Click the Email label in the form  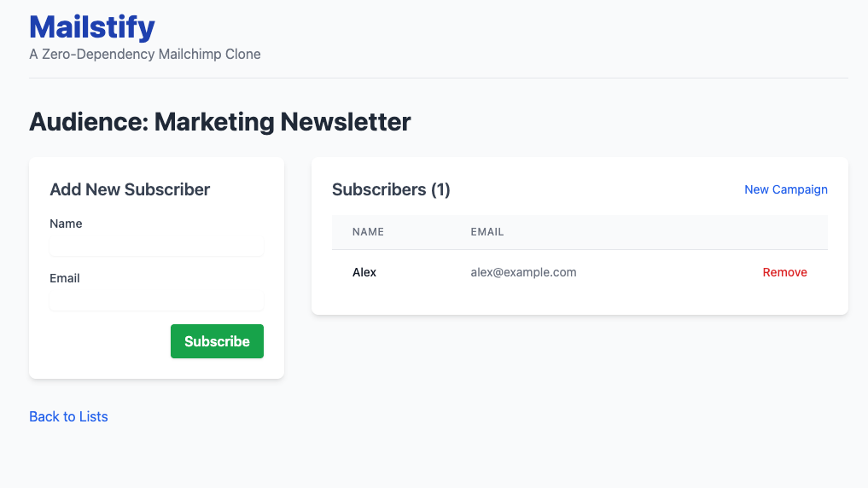tap(65, 278)
